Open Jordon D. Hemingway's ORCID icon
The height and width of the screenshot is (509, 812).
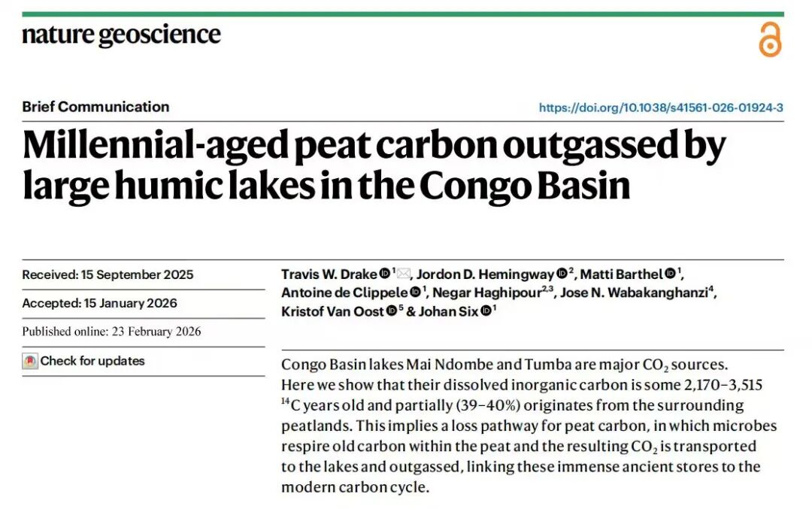point(561,274)
